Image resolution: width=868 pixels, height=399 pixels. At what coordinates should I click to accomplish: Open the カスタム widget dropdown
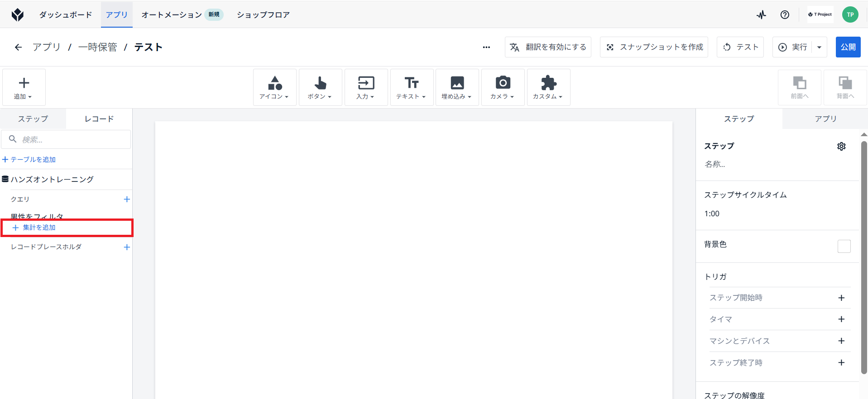pos(549,87)
